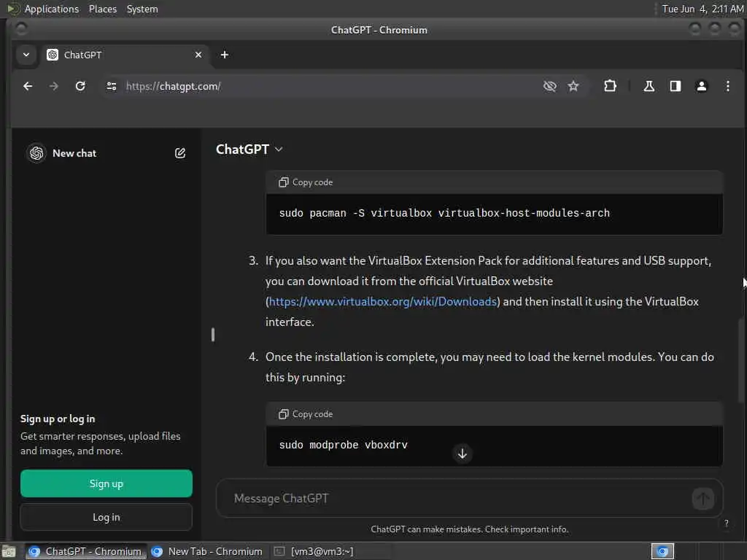Expand the ChatGPT model dropdown
This screenshot has width=747, height=560.
pyautogui.click(x=249, y=149)
